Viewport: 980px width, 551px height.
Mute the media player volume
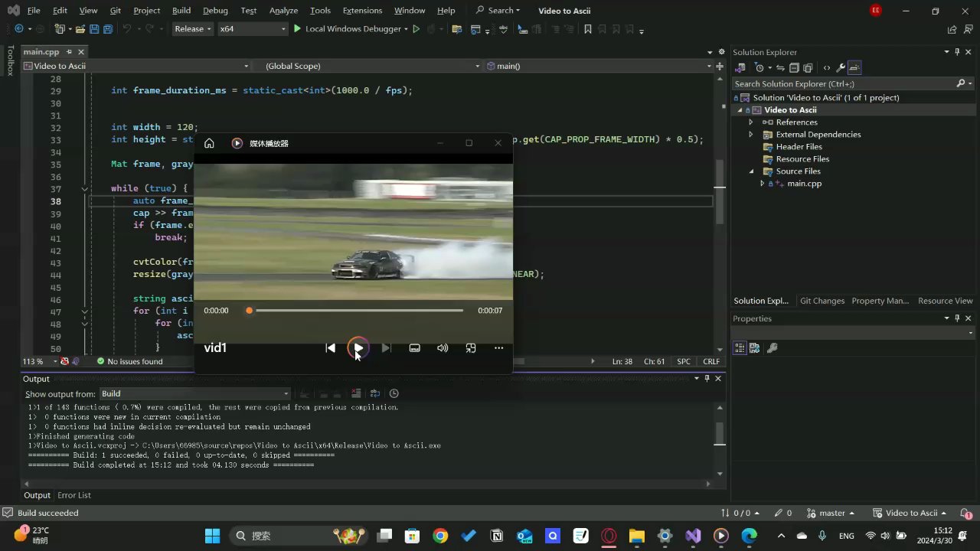pos(443,348)
